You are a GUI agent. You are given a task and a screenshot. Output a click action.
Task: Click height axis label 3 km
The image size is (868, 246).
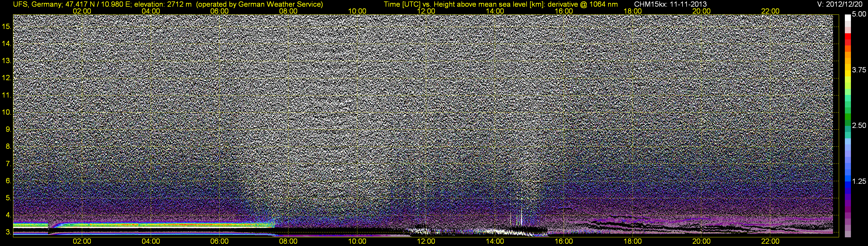8,232
